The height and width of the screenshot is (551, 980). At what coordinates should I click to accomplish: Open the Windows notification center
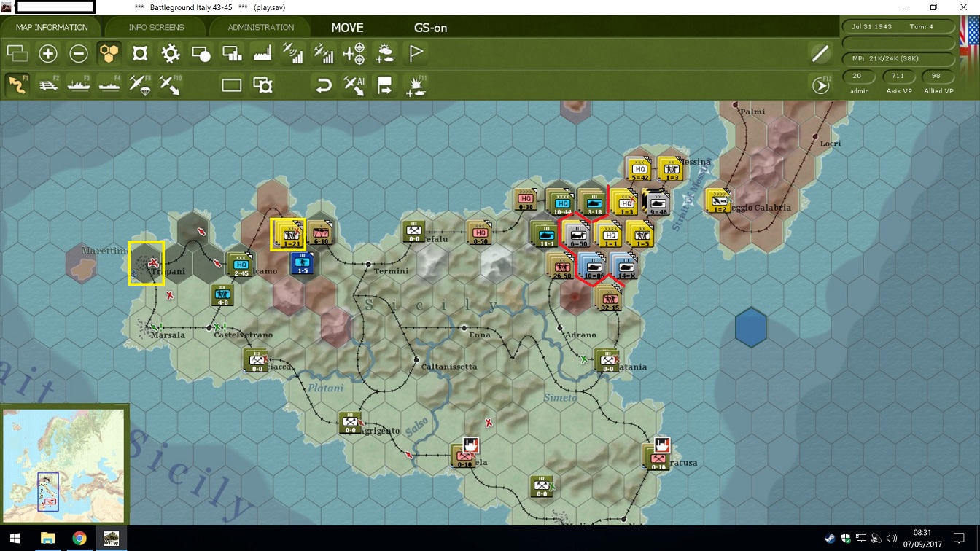pyautogui.click(x=959, y=539)
